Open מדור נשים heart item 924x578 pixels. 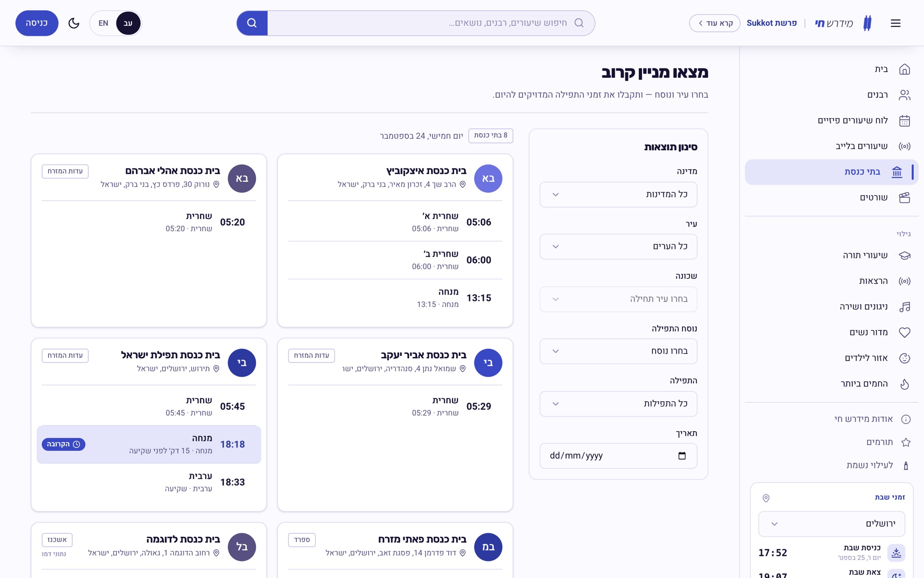pyautogui.click(x=832, y=332)
